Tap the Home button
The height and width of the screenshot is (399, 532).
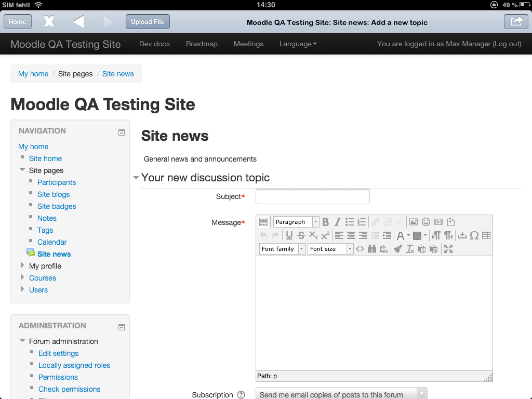18,22
